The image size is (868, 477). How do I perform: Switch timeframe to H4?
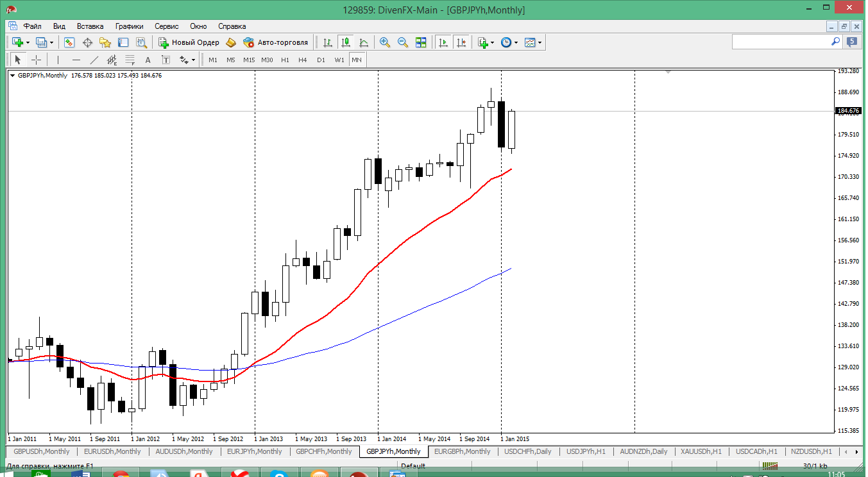[303, 60]
